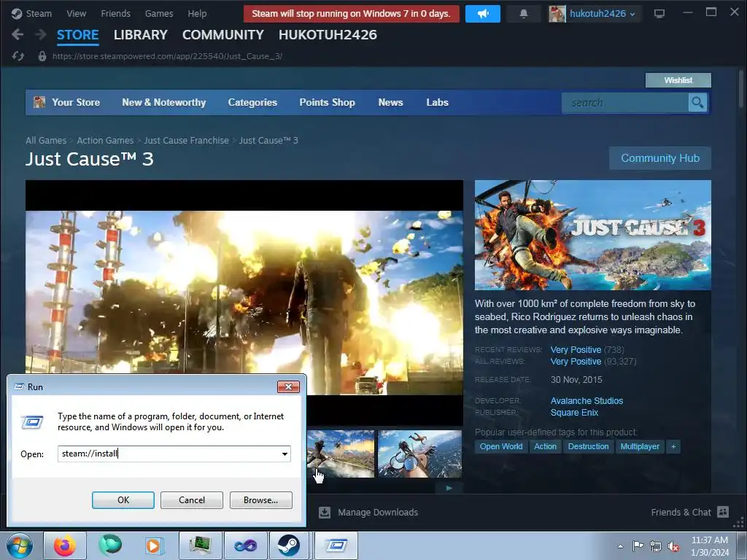
Task: Launch Firefox from the taskbar
Action: pyautogui.click(x=65, y=545)
